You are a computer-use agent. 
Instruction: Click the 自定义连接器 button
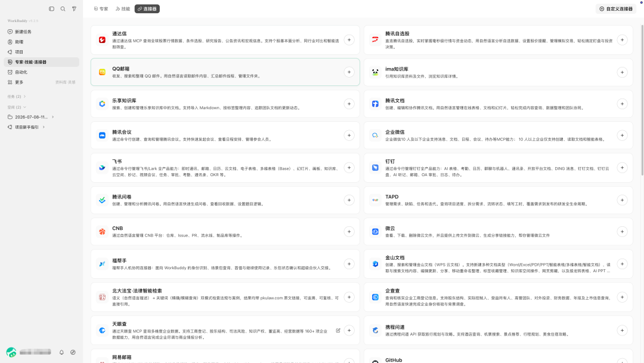pyautogui.click(x=615, y=8)
